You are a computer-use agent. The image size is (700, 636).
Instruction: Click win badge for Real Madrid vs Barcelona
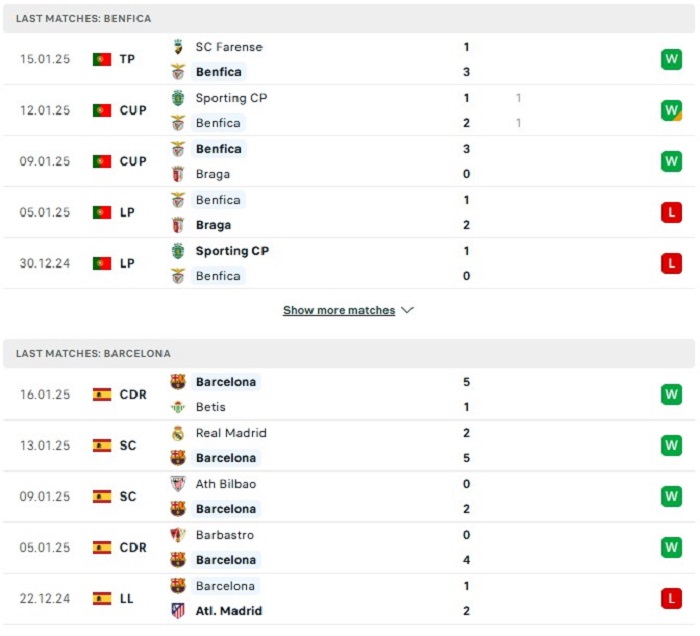[x=671, y=445]
